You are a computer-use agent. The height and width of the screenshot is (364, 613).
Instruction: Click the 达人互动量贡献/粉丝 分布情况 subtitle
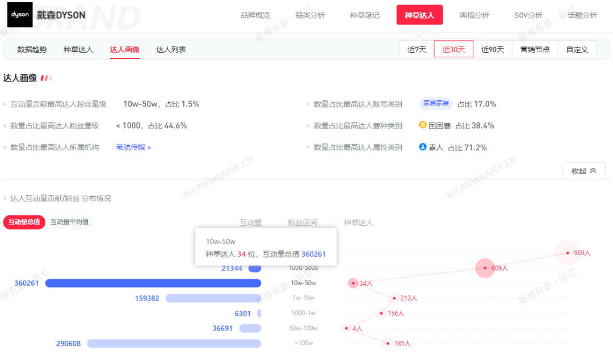tap(61, 198)
